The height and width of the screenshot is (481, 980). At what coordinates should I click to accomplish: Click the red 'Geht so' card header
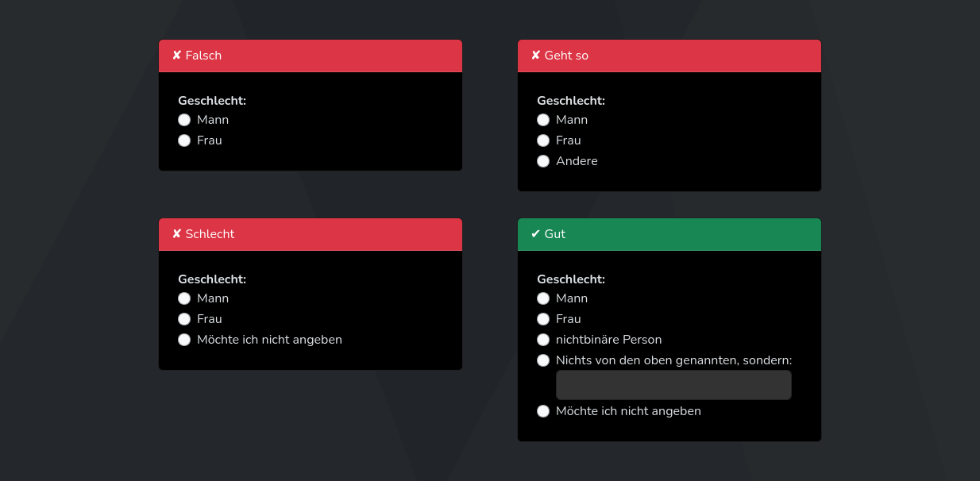(x=669, y=56)
